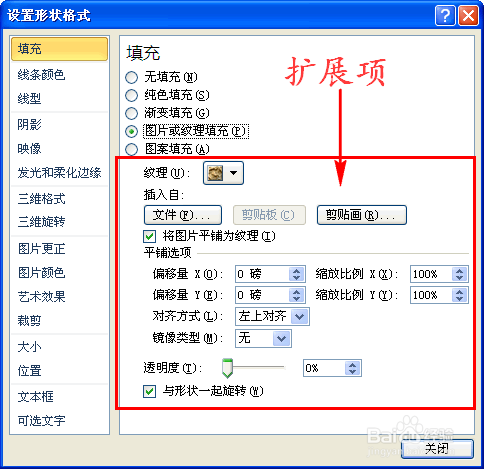Select the 无填充 radio button
Viewport: 484px width, 469px height.
pyautogui.click(x=131, y=77)
